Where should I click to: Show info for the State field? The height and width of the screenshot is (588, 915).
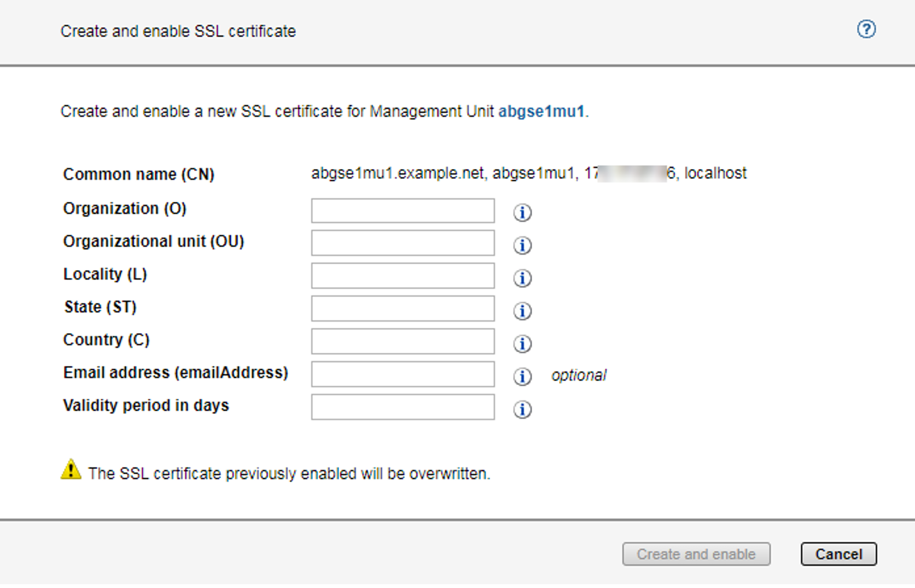522,311
